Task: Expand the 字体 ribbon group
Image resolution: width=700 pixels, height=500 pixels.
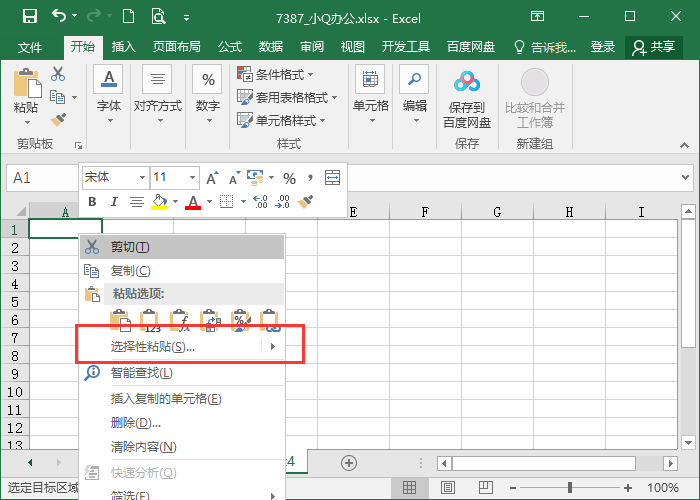Action: click(x=109, y=94)
